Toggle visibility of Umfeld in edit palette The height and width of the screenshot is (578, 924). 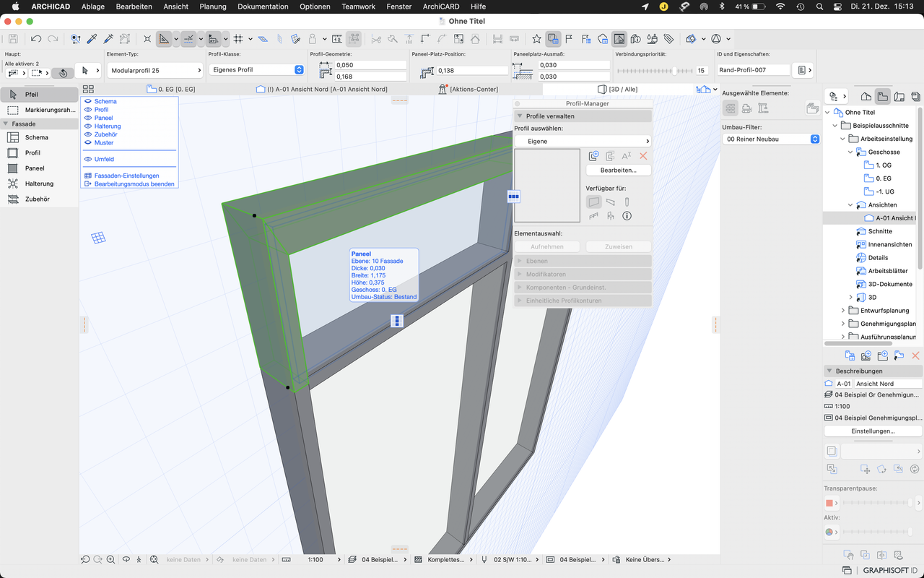[x=88, y=159]
